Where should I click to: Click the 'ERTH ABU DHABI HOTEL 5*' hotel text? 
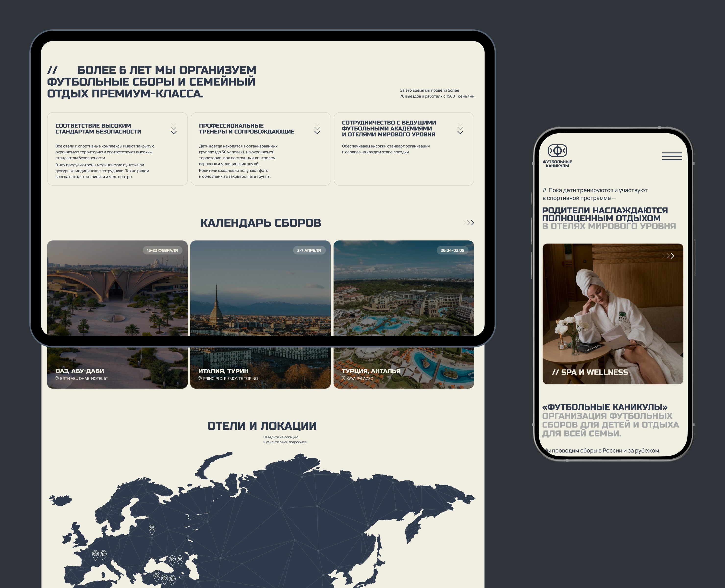[x=84, y=379]
